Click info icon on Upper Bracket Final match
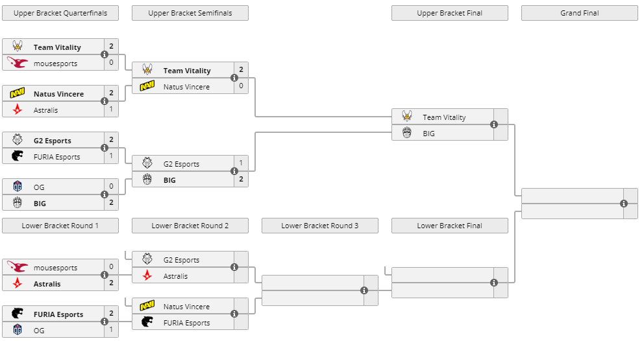Image resolution: width=644 pixels, height=341 pixels. 494,125
